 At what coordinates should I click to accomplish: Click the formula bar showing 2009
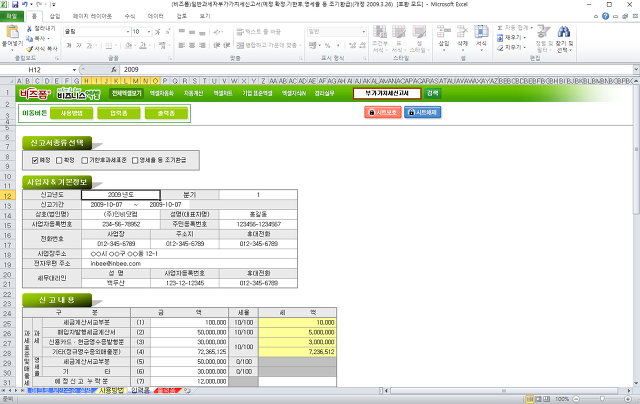tap(376, 70)
